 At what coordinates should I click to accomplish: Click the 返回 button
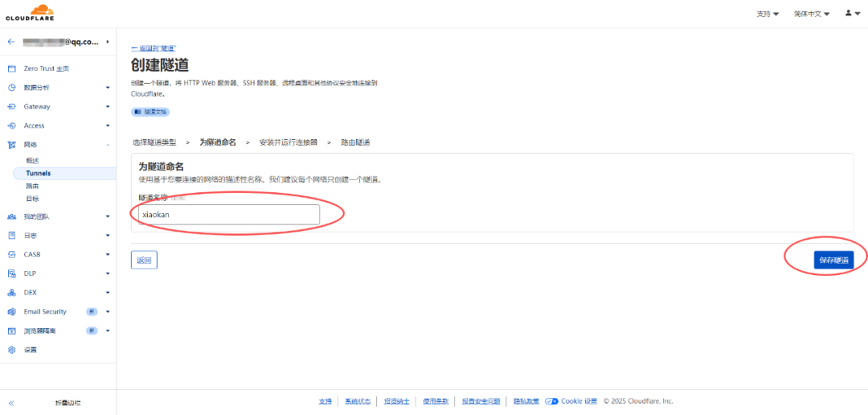(x=144, y=260)
